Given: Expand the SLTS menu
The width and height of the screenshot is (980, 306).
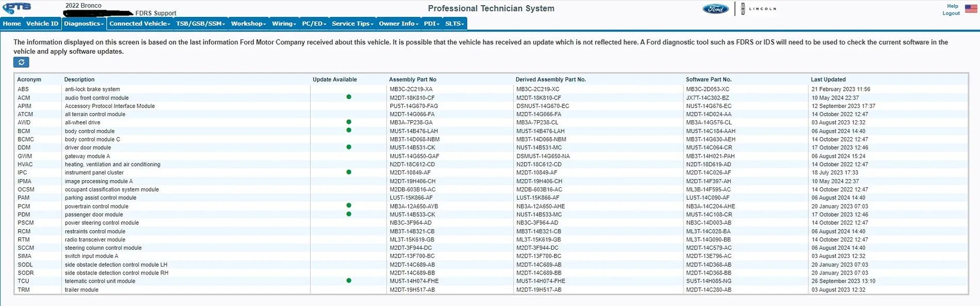Looking at the screenshot, I should tap(455, 24).
